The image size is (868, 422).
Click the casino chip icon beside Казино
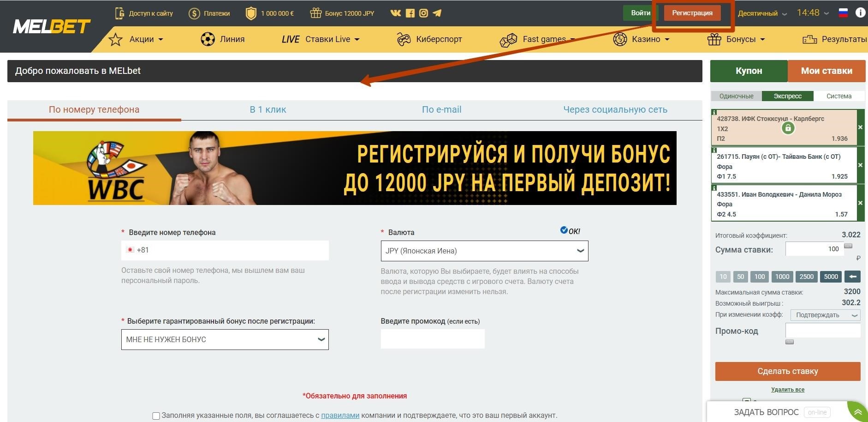[620, 39]
